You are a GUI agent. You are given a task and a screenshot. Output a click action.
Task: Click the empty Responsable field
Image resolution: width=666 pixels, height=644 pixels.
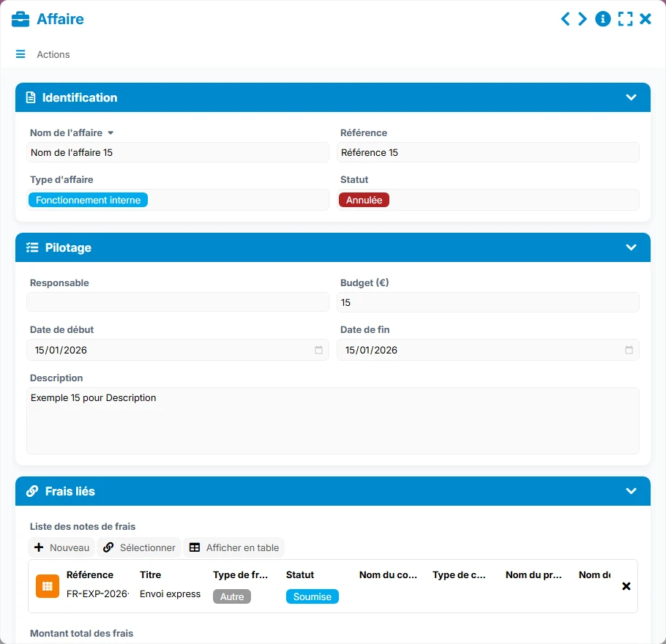pyautogui.click(x=178, y=302)
